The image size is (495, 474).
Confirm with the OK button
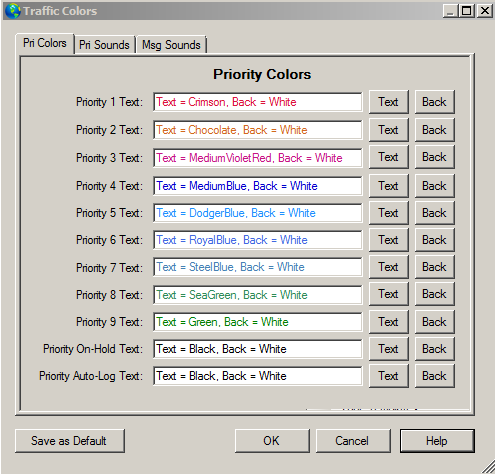272,441
